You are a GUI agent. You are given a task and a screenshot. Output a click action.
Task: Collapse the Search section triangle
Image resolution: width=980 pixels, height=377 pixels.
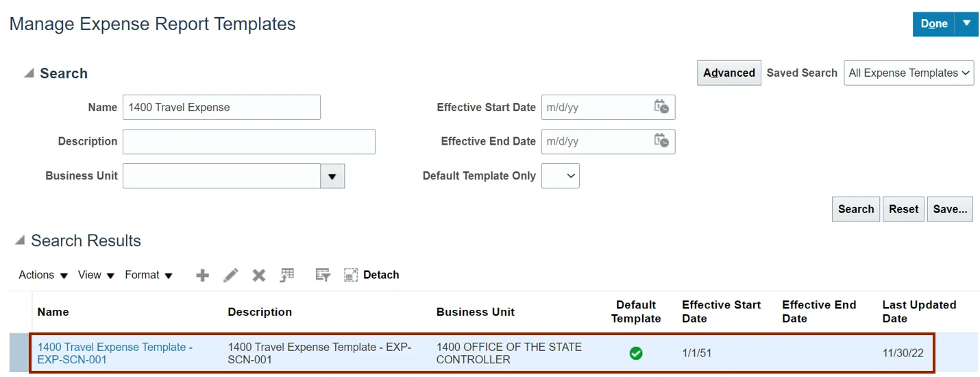(29, 73)
